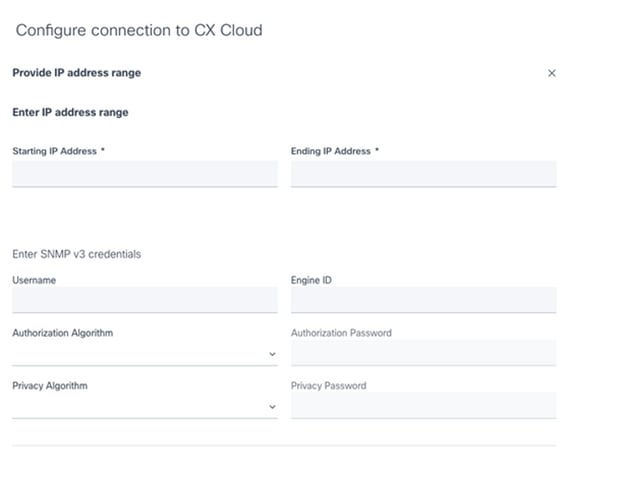628x480 pixels.
Task: Click the 'Enter SNMP v3 credentials' heading
Action: [x=76, y=254]
